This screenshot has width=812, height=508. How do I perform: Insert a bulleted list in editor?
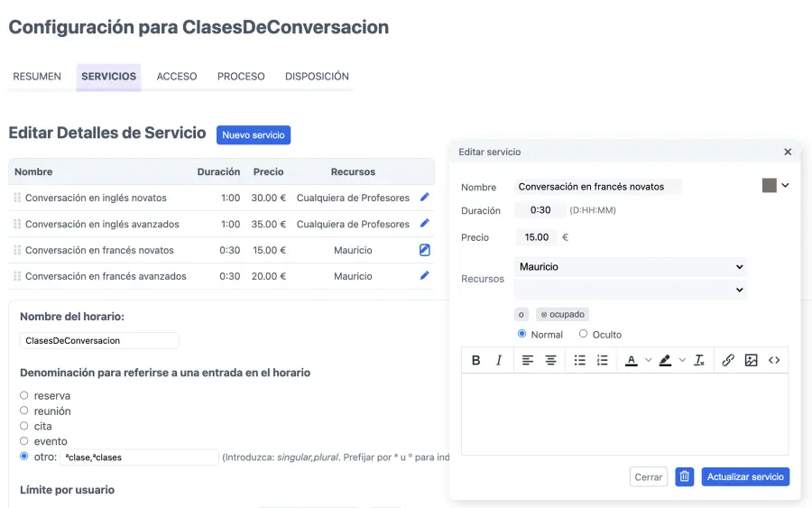click(579, 361)
